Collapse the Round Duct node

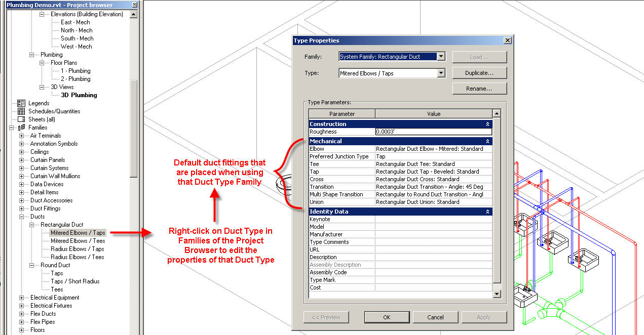[x=31, y=265]
